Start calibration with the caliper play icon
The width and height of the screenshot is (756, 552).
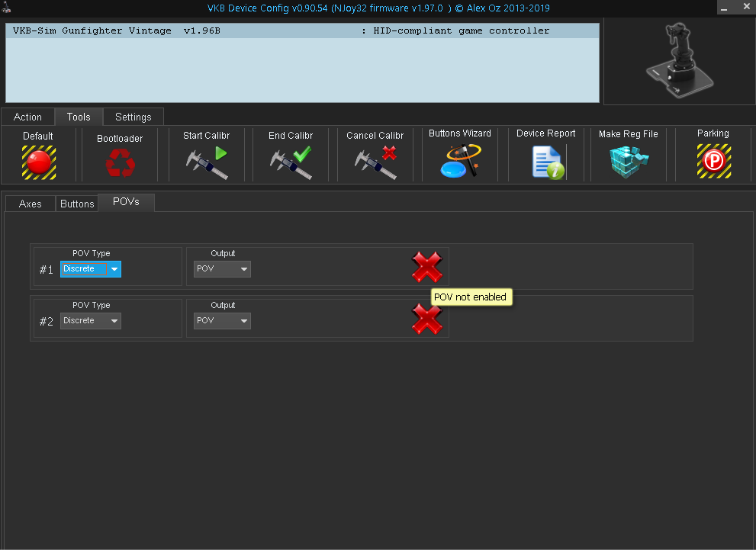click(207, 163)
